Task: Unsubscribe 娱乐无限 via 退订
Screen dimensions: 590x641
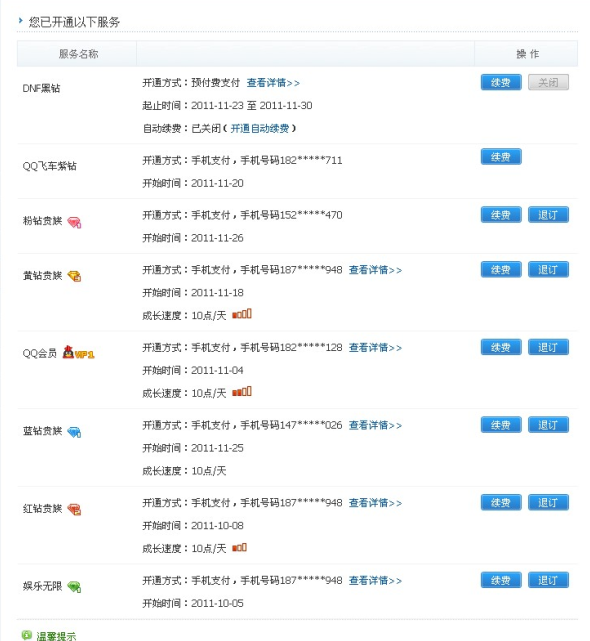Action: click(548, 580)
